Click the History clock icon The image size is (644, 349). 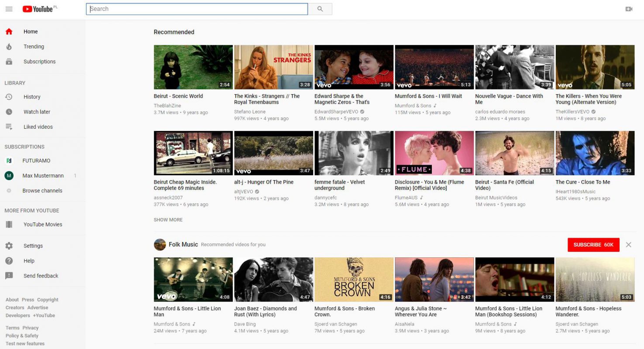tap(9, 97)
